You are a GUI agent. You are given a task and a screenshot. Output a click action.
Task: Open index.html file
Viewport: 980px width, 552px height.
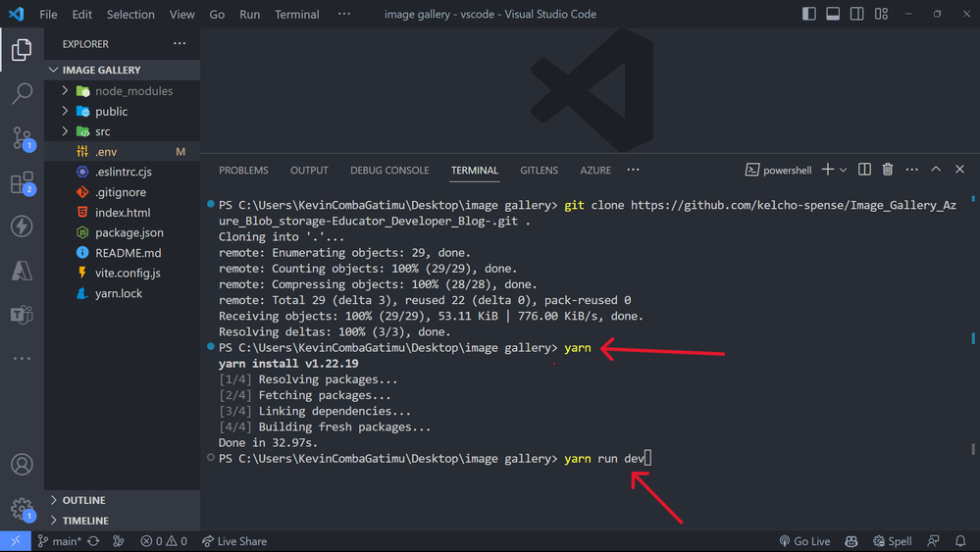(x=123, y=213)
